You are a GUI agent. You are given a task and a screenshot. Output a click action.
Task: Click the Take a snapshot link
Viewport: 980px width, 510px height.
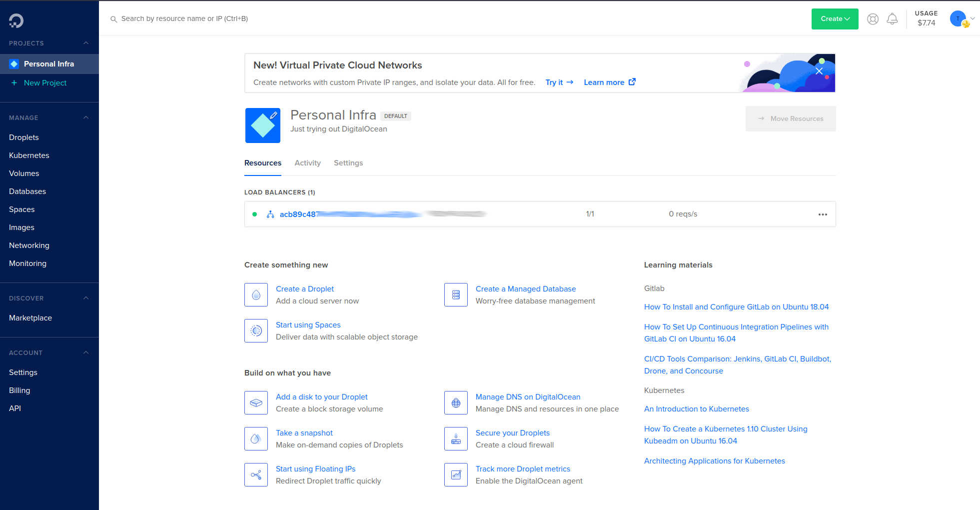[304, 433]
